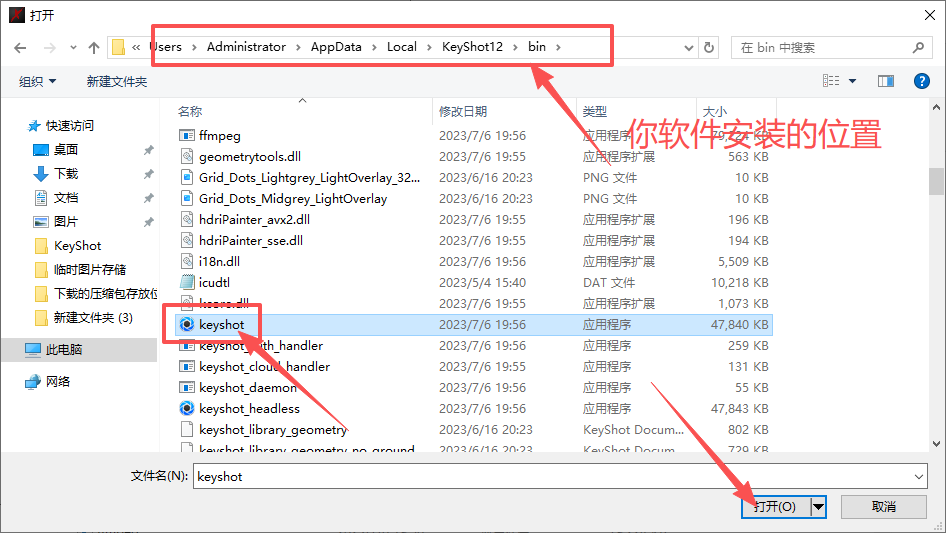Viewport: 946px width, 533px height.
Task: Select the ffmpeg application file icon
Action: pos(187,135)
